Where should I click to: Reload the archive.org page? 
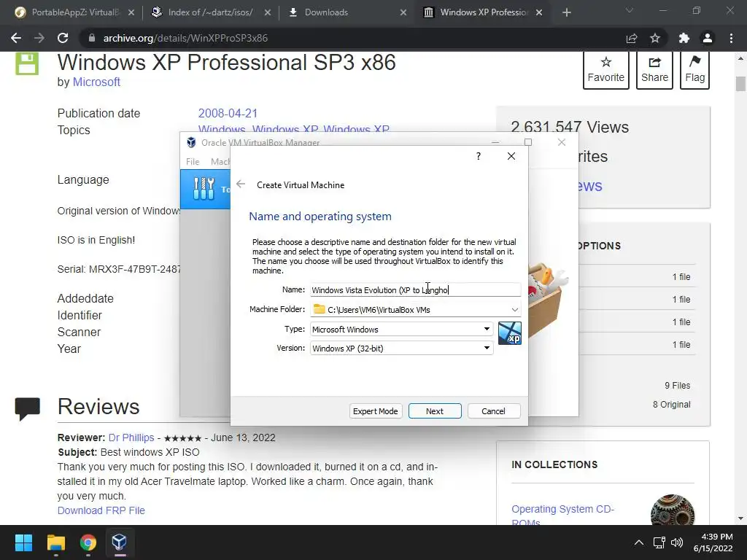[x=63, y=38]
